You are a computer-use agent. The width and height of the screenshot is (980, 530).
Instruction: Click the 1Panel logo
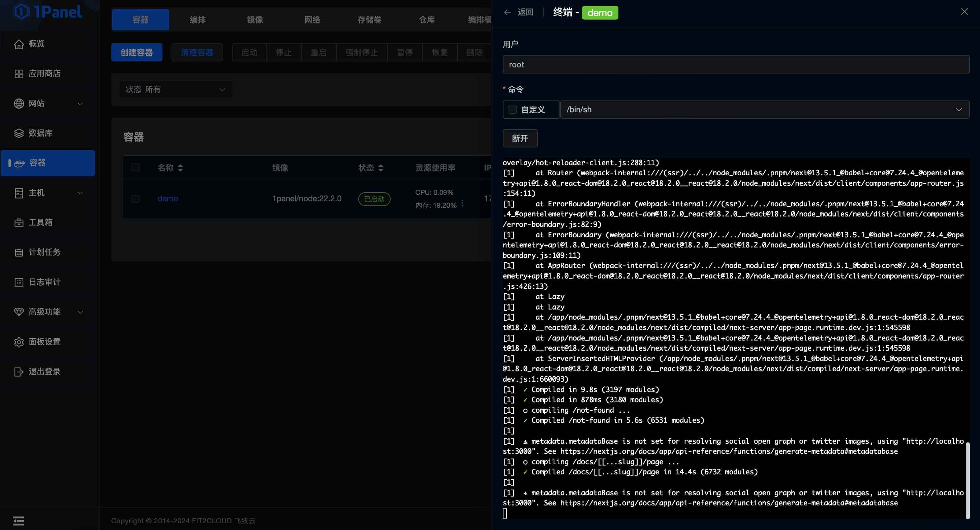coord(48,12)
